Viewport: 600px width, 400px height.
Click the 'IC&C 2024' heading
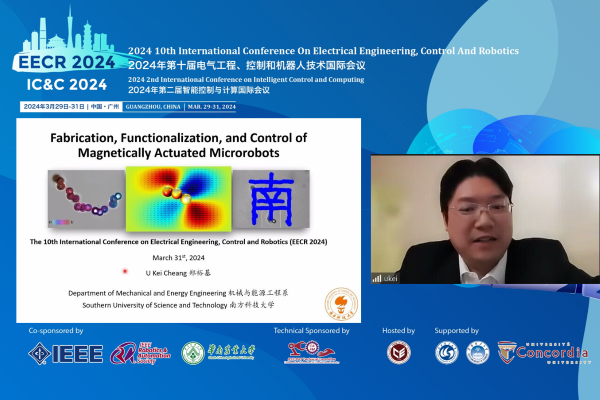[x=67, y=85]
